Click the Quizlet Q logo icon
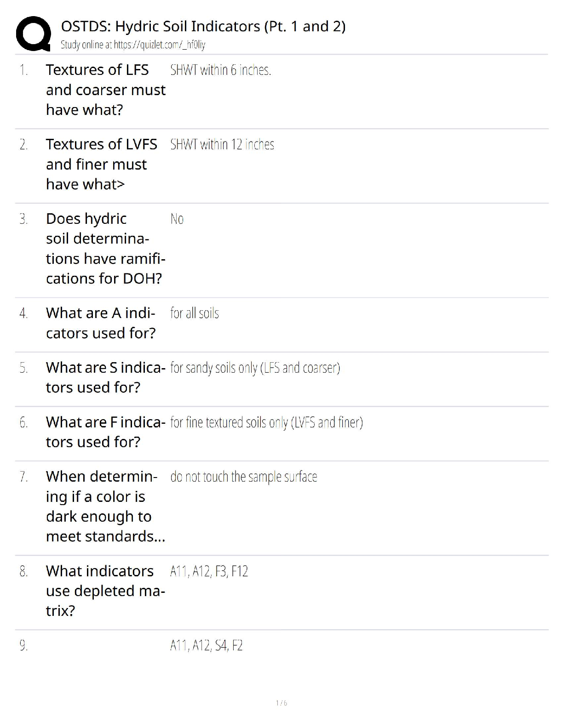 tap(33, 34)
